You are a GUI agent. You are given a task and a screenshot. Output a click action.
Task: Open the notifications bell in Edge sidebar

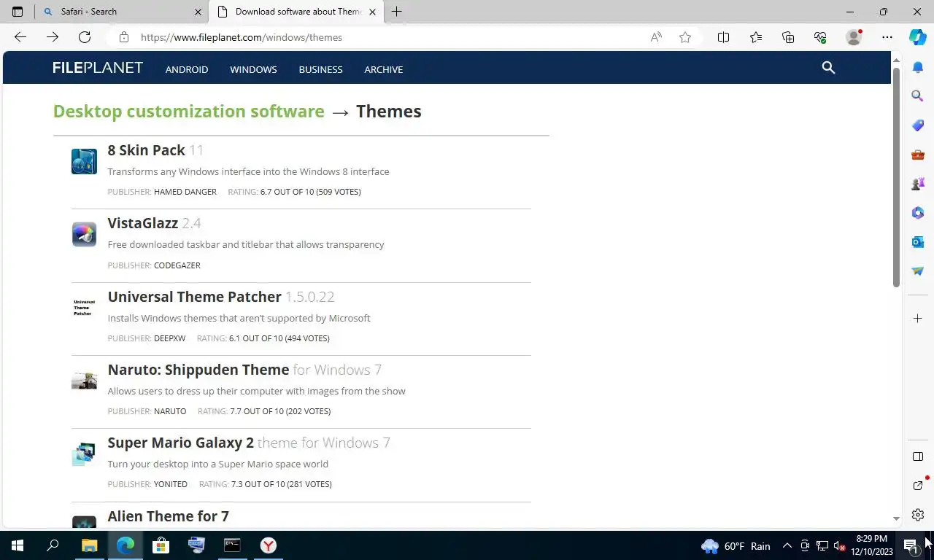click(918, 68)
